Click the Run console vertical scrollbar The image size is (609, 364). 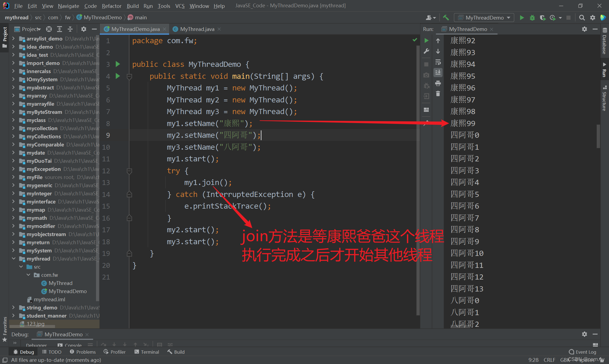pos(598,136)
